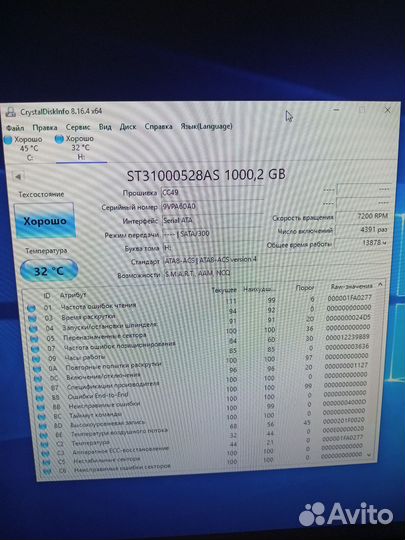The width and height of the screenshot is (405, 540).
Task: Click status icon for C5 Нестабильные сектора
Action: 46,463
